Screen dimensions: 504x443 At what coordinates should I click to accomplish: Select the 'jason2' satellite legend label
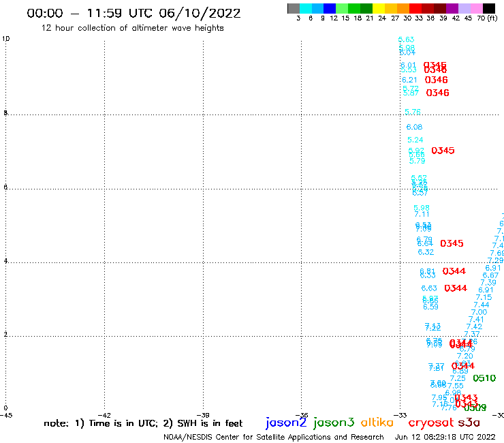(x=286, y=423)
